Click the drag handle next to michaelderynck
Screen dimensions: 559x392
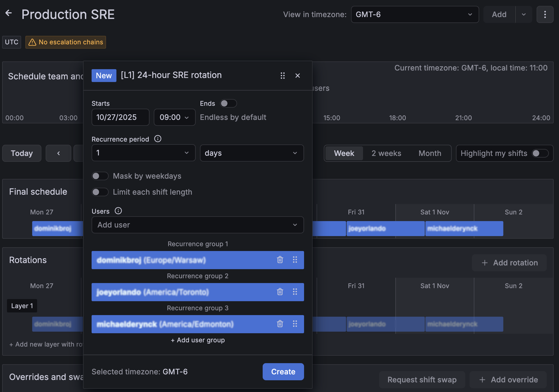tap(295, 324)
